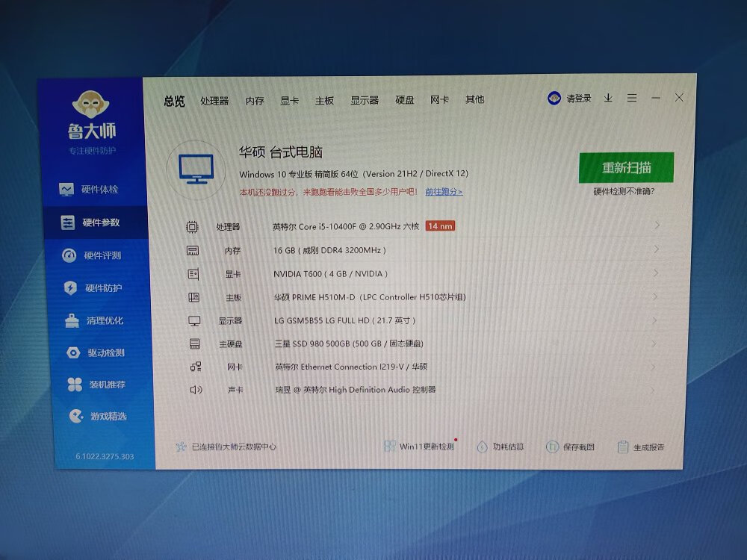The image size is (747, 560).
Task: Open 清理优化 cleanup section
Action: click(94, 320)
